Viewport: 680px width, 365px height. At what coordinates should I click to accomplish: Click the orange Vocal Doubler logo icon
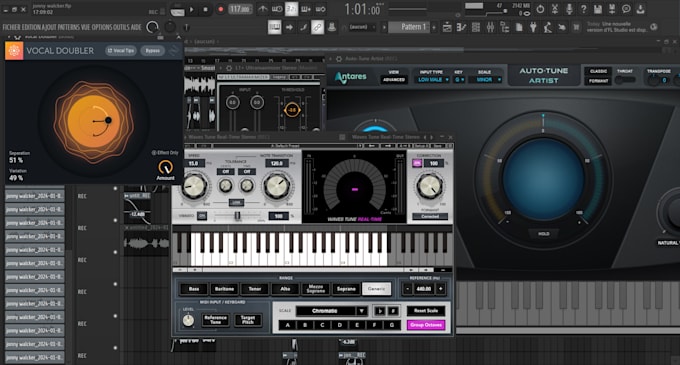[14, 51]
